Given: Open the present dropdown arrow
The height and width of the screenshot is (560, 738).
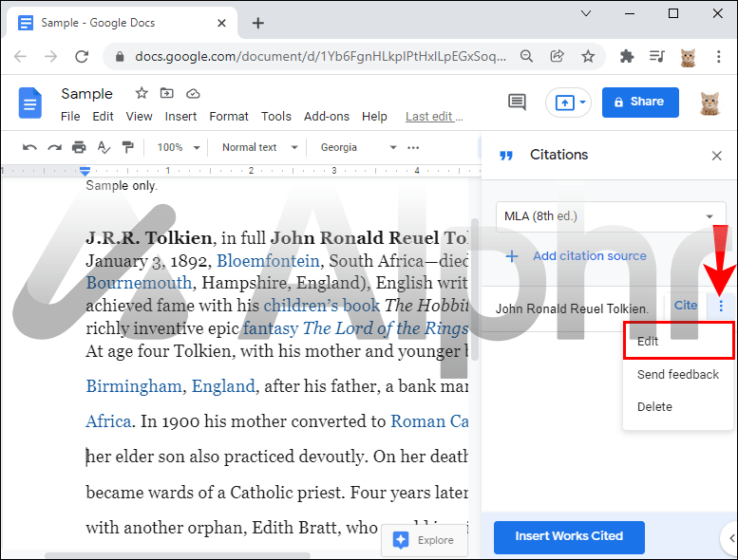Looking at the screenshot, I should click(582, 102).
